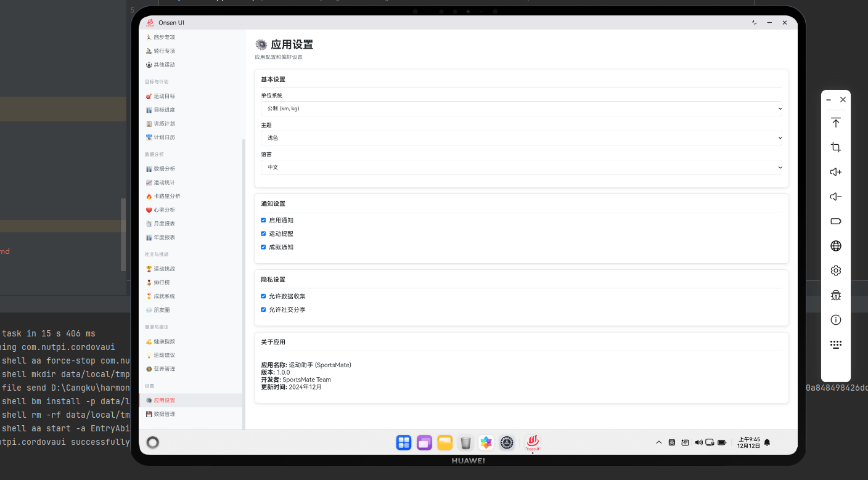
Task: Open the 语言 language dropdown
Action: tap(521, 167)
